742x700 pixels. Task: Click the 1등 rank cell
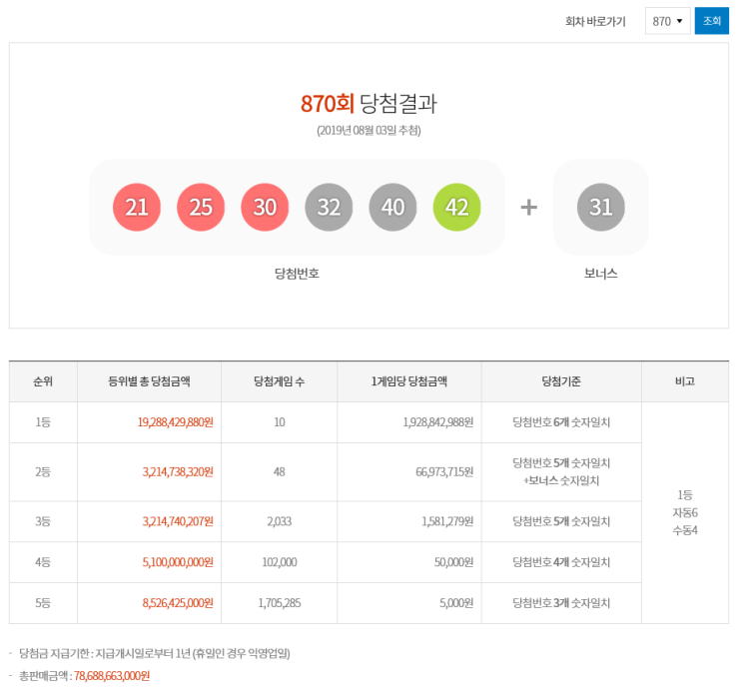point(43,422)
